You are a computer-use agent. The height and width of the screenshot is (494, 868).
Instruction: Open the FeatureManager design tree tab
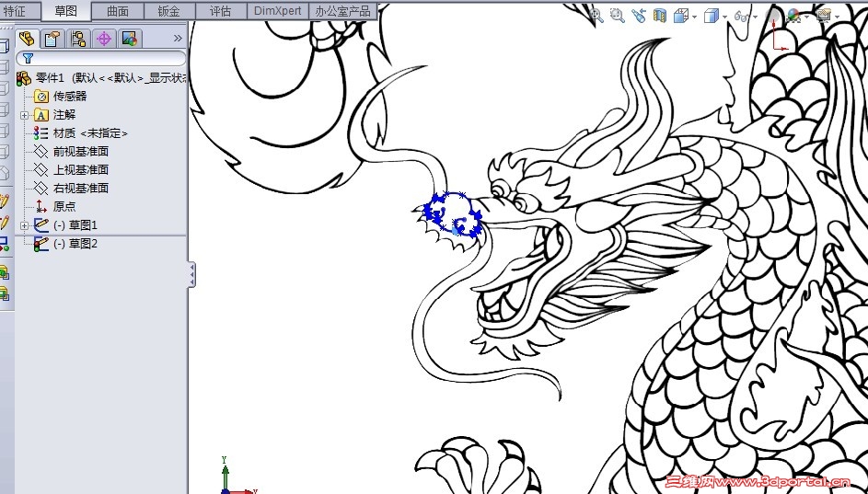(x=27, y=39)
